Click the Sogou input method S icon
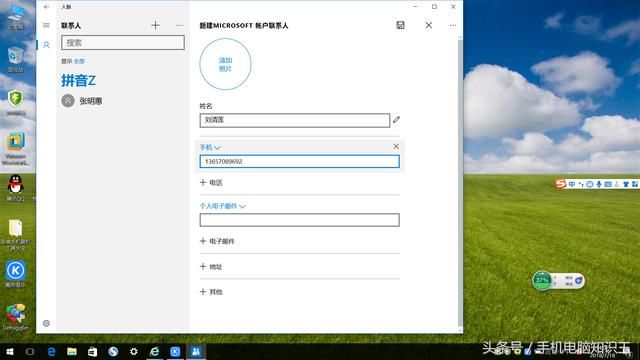Image resolution: width=640 pixels, height=360 pixels. pos(561,184)
